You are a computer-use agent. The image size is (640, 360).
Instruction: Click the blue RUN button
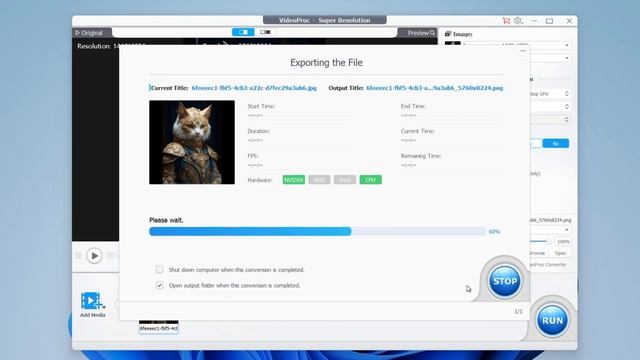click(x=552, y=320)
